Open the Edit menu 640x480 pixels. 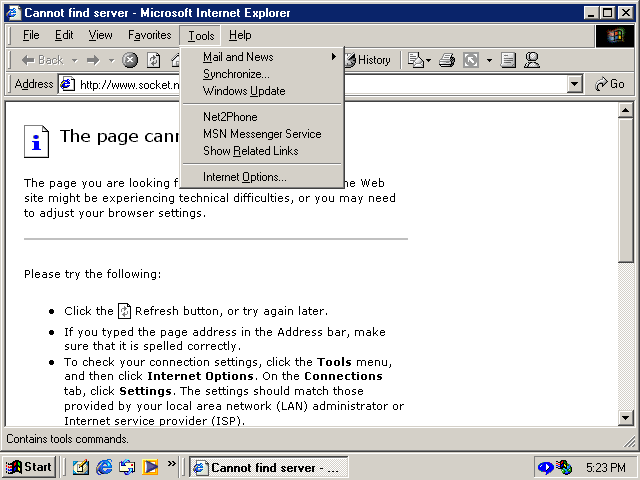click(64, 35)
